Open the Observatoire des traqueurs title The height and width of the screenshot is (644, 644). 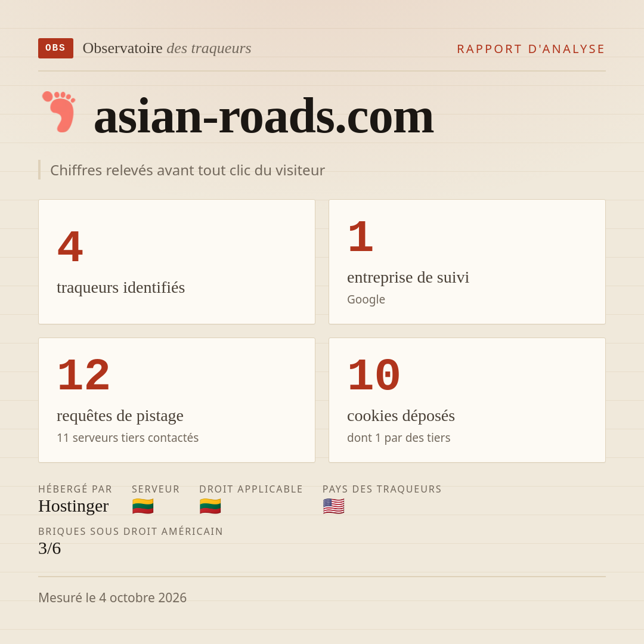pyautogui.click(x=167, y=48)
